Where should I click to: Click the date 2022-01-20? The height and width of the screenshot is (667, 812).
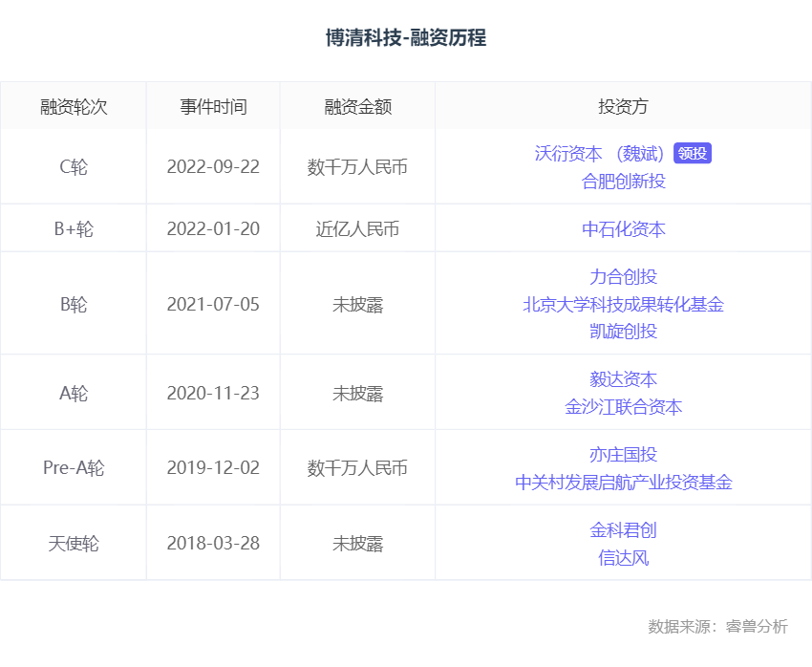213,229
